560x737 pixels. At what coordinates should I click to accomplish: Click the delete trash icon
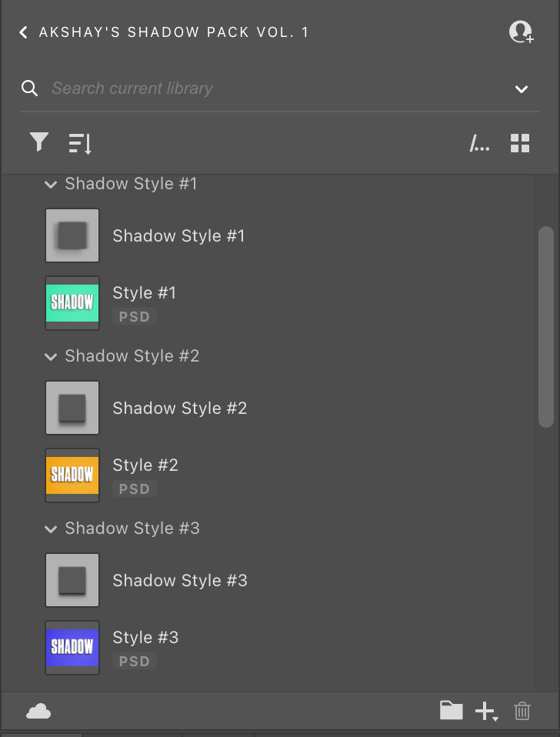click(522, 711)
